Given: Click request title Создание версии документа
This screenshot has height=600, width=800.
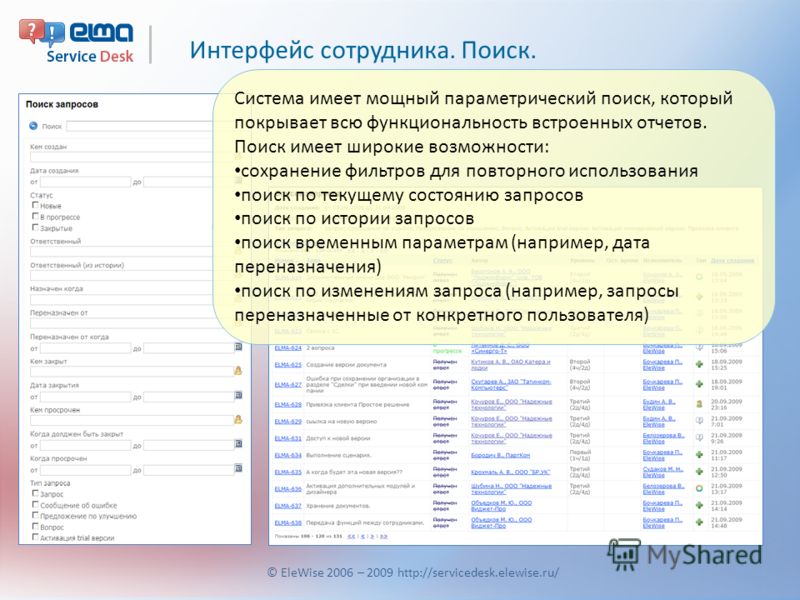Looking at the screenshot, I should 346,365.
